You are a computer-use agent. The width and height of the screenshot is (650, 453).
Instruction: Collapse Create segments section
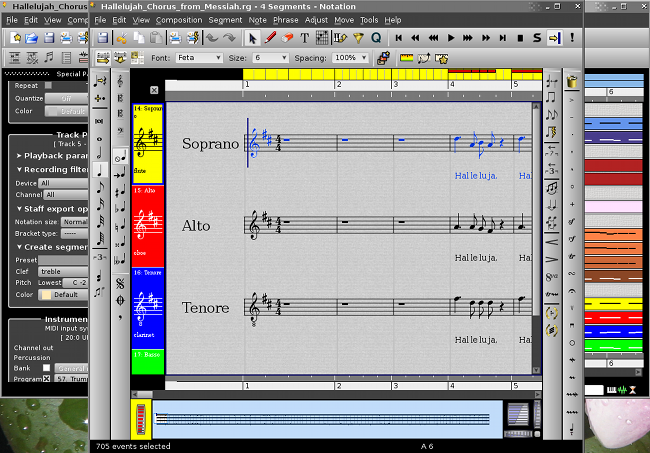pyautogui.click(x=52, y=247)
